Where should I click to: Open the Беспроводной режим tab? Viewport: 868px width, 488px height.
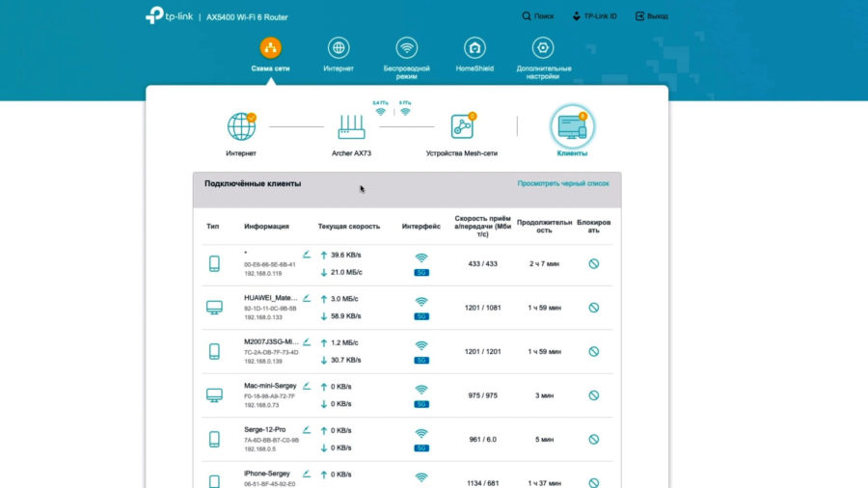tap(406, 58)
